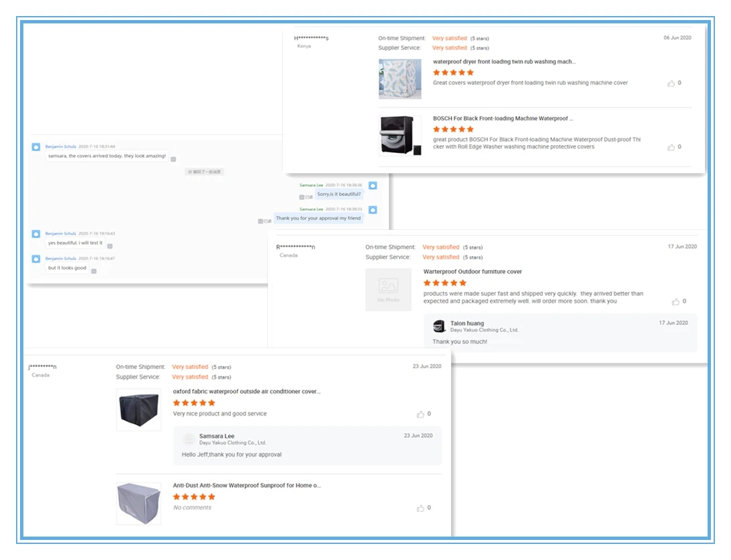This screenshot has width=731, height=560.
Task: Open the feather-pattern washing machine cover thumbnail
Action: pyautogui.click(x=400, y=79)
